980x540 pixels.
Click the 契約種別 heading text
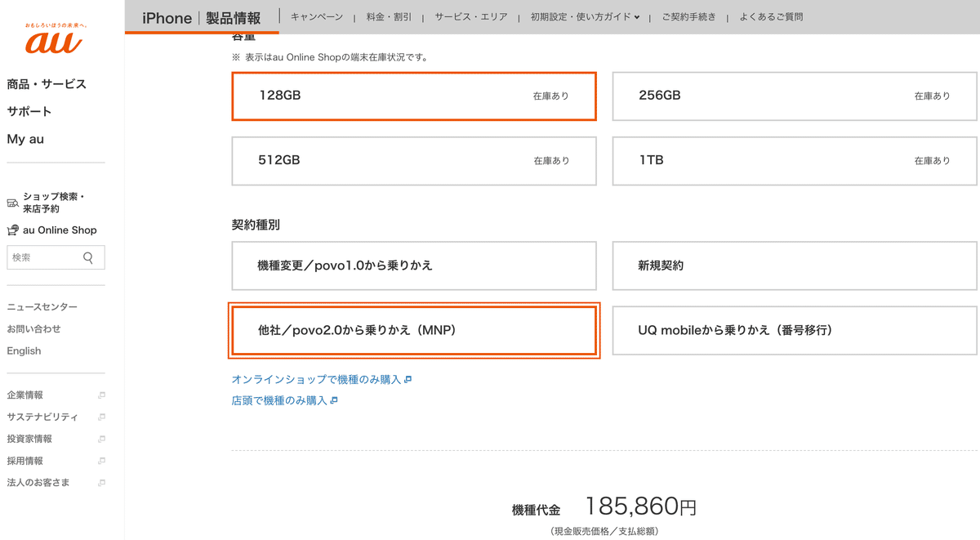click(x=256, y=225)
